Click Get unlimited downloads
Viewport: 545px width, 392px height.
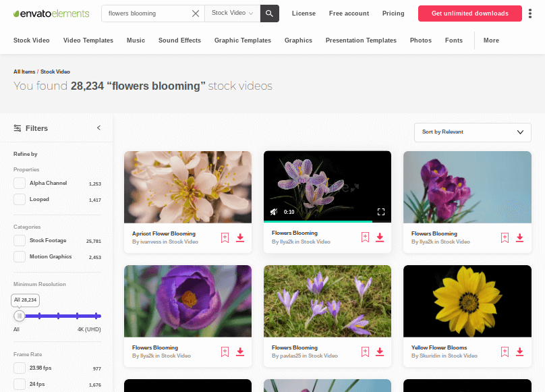coord(470,13)
